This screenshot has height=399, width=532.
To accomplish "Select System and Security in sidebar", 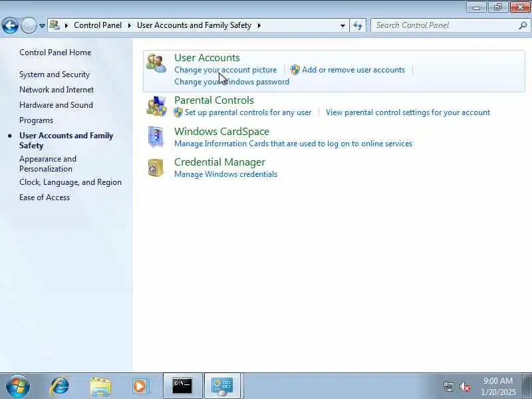I will 55,74.
